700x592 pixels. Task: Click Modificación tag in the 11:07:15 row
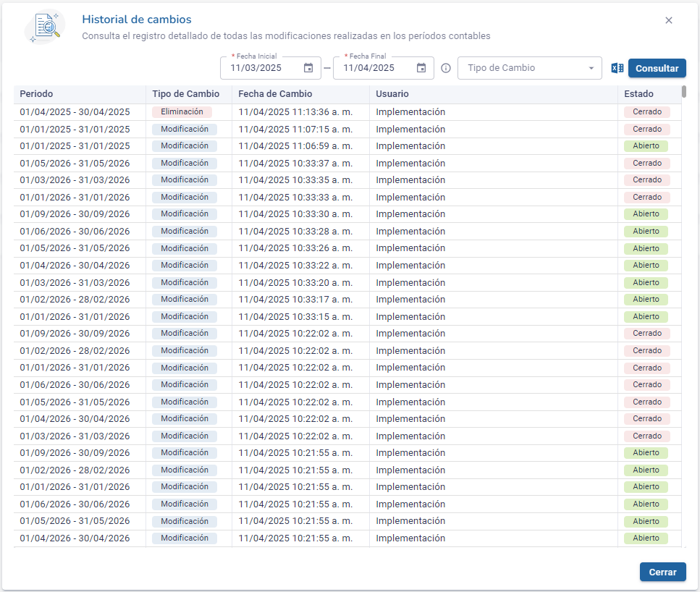point(185,129)
